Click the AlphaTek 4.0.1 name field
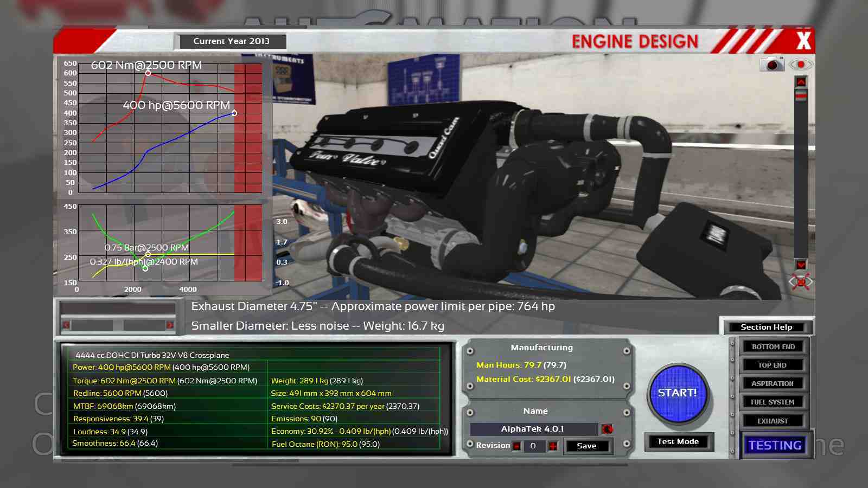 (x=533, y=429)
